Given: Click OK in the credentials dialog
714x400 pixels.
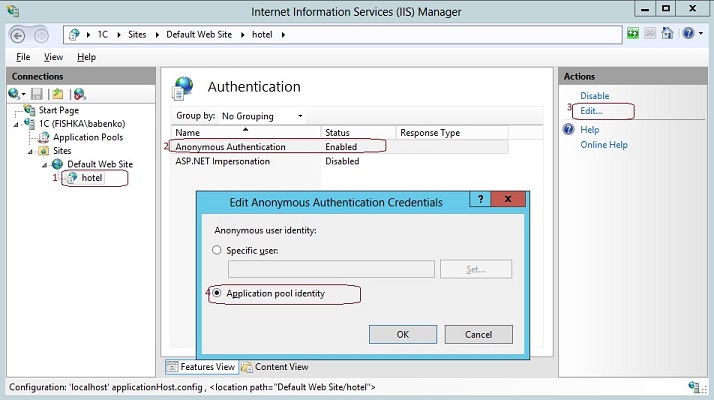Looking at the screenshot, I should tap(403, 334).
